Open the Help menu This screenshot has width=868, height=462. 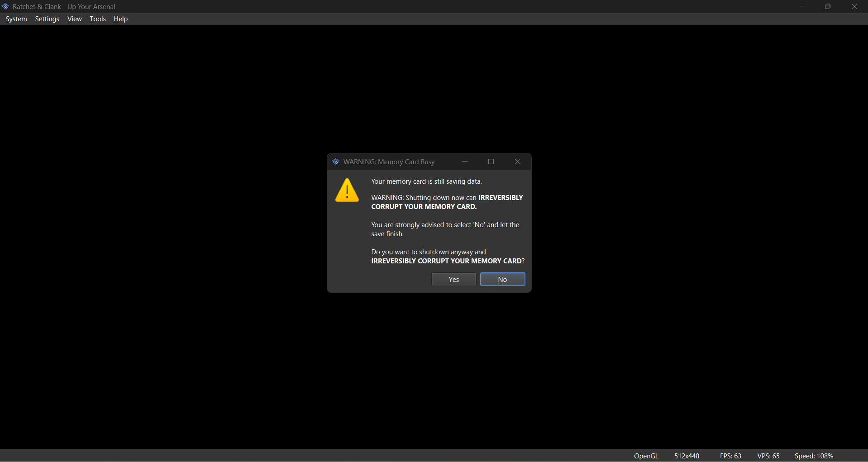click(120, 19)
